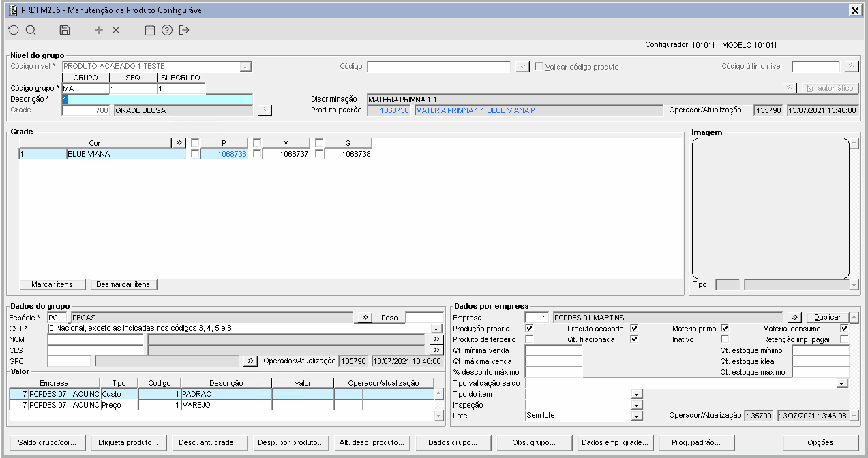Uncheck Produto acabado

click(634, 329)
